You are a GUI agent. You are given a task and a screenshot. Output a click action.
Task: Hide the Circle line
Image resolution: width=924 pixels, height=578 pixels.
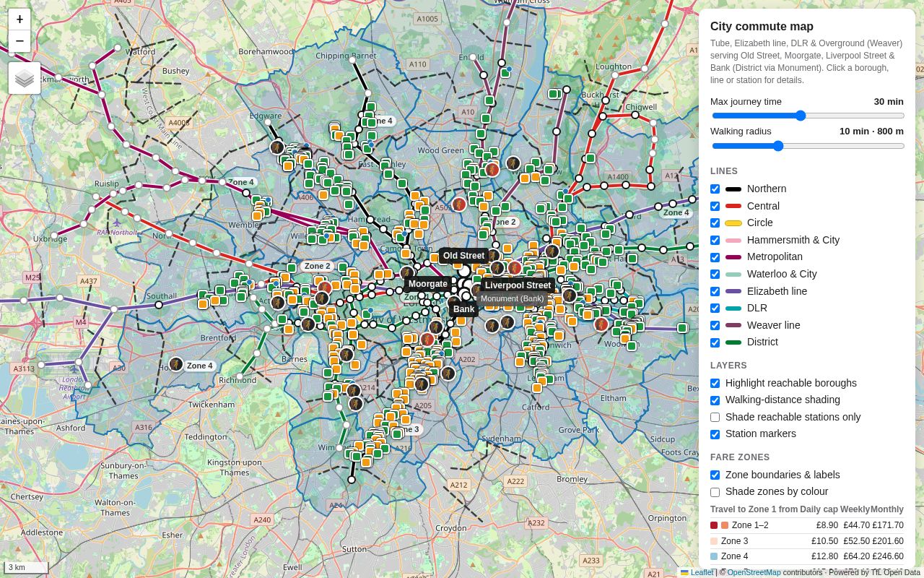pos(715,223)
